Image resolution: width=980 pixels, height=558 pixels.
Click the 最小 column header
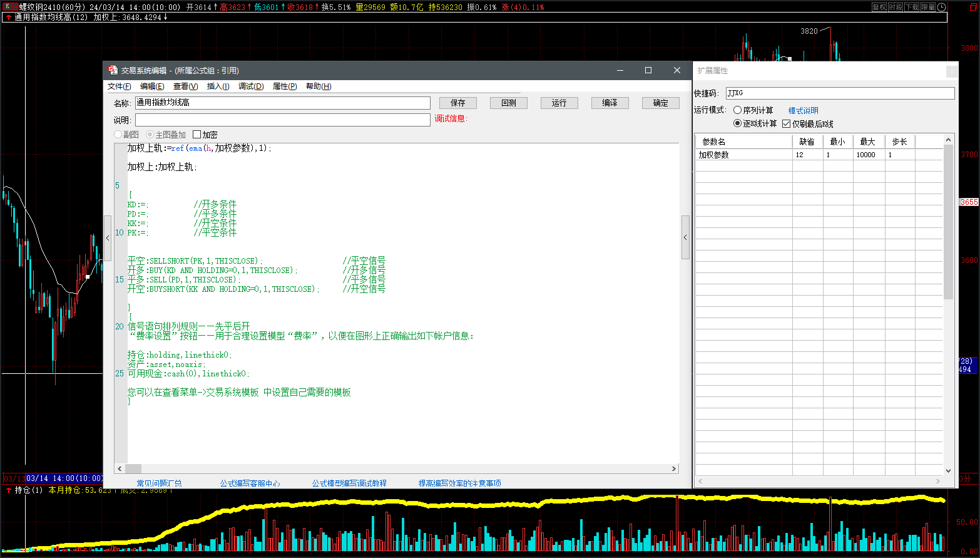click(838, 142)
